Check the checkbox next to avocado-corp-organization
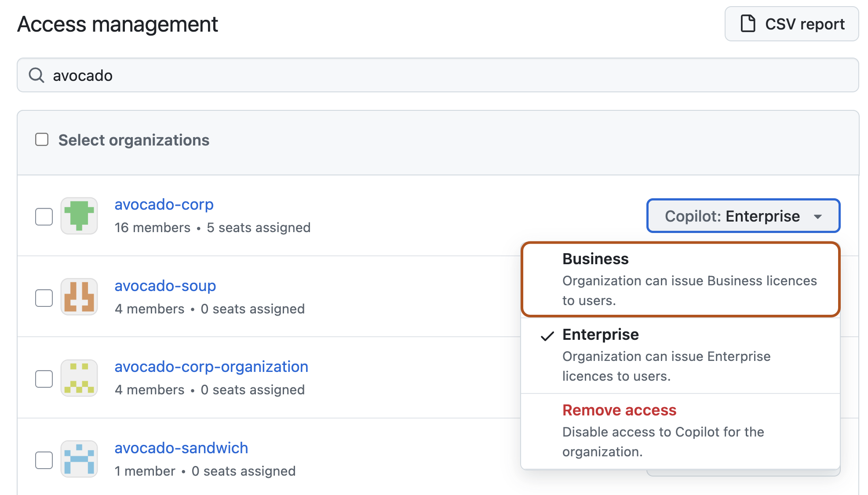 click(44, 378)
